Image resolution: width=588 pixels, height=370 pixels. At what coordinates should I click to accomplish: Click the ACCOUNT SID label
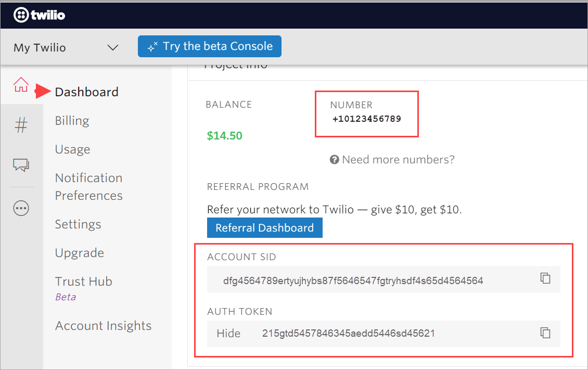(x=241, y=257)
